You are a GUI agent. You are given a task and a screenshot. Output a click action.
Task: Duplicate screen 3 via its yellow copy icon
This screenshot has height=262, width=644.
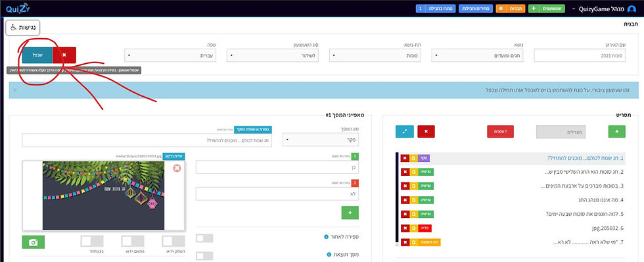pyautogui.click(x=413, y=186)
